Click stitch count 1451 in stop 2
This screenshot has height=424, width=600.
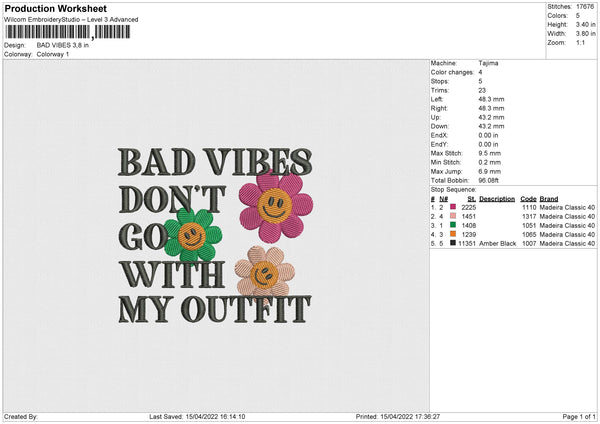click(469, 217)
